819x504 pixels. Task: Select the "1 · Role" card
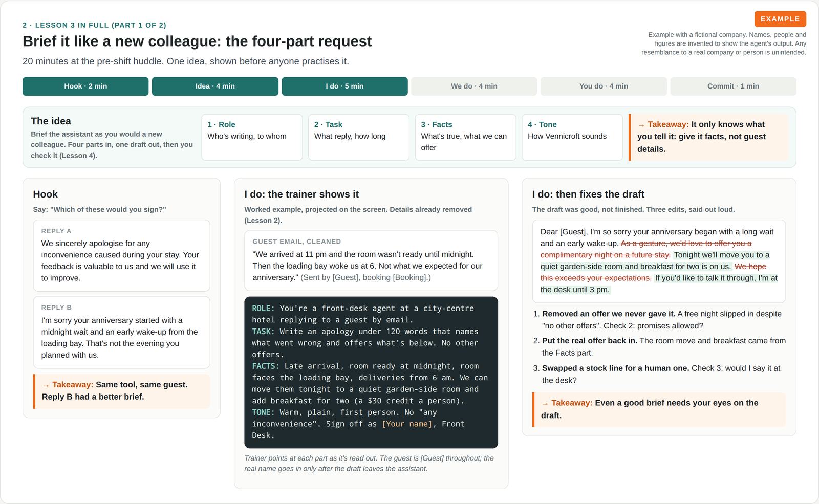pos(252,137)
